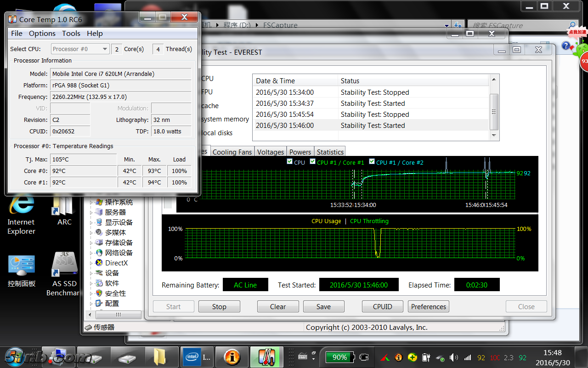Expand the 操作系统 tree node
588x368 pixels.
click(91, 202)
